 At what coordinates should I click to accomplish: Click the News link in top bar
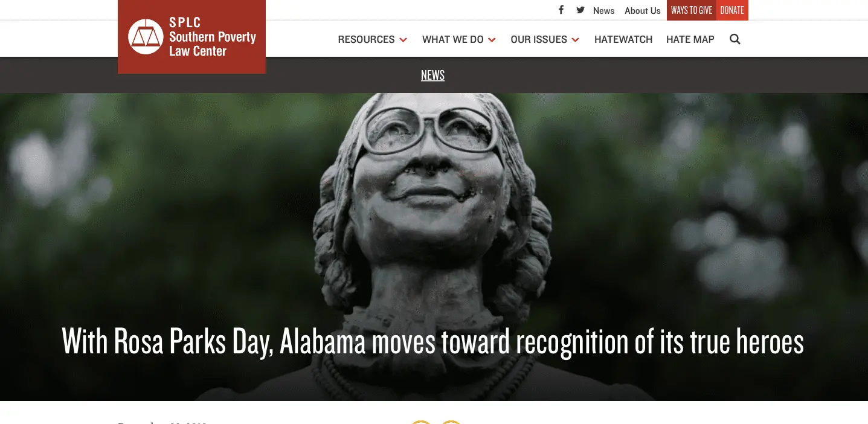(x=603, y=11)
